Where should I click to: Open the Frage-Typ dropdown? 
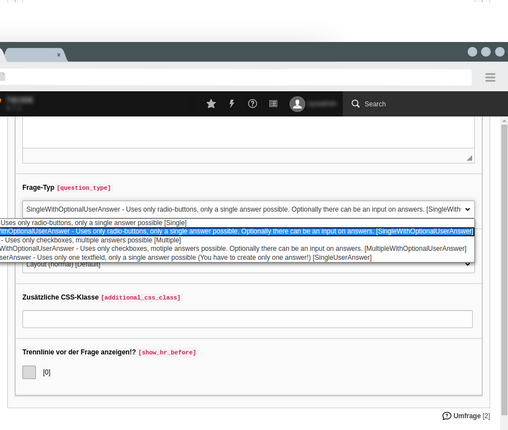pos(248,209)
